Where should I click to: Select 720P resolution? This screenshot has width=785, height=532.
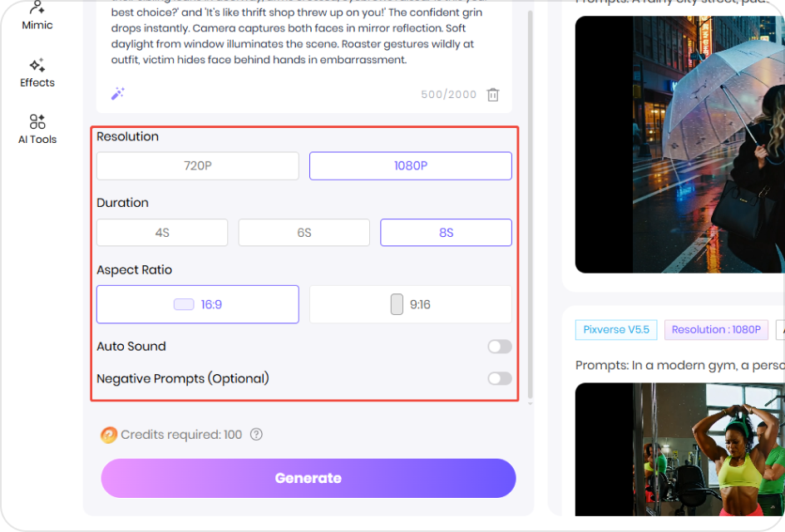tap(197, 165)
